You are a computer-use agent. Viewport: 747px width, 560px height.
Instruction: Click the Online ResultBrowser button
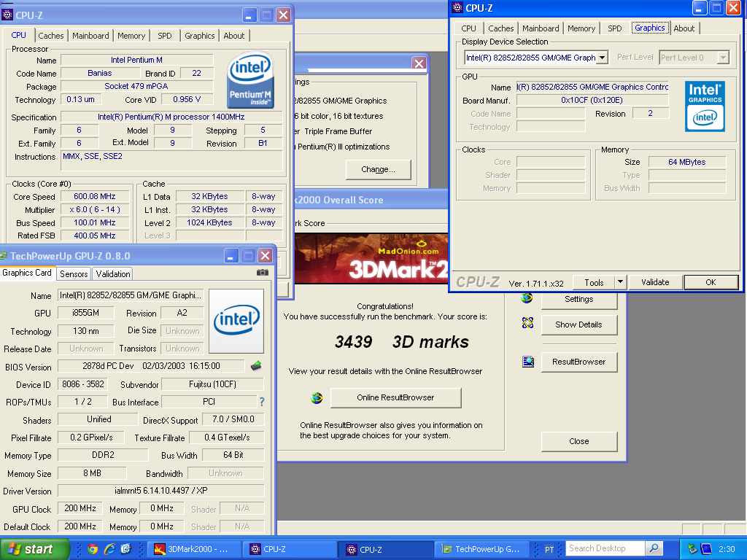tap(395, 397)
